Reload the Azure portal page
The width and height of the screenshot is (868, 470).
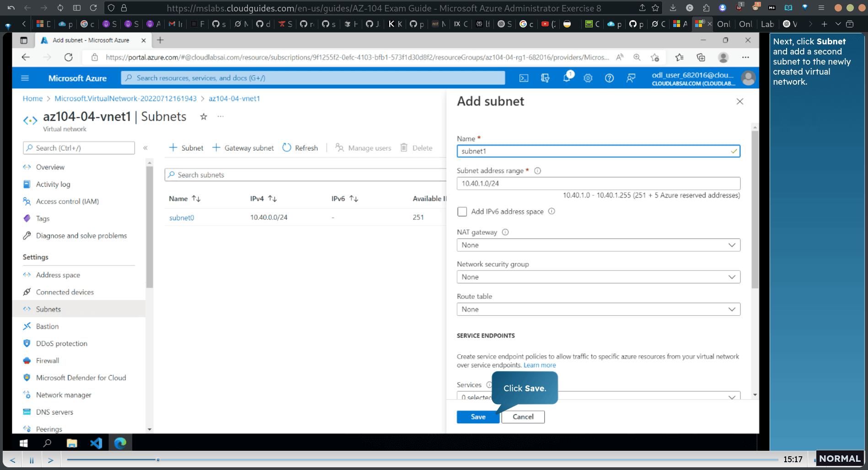point(69,57)
